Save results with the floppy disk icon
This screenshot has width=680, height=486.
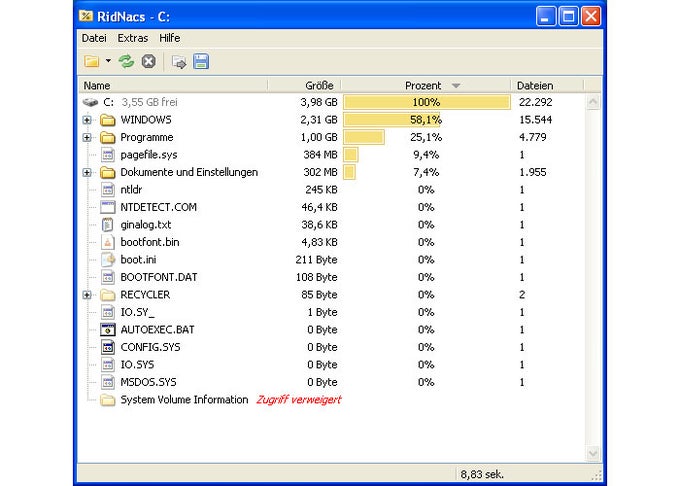click(x=201, y=62)
